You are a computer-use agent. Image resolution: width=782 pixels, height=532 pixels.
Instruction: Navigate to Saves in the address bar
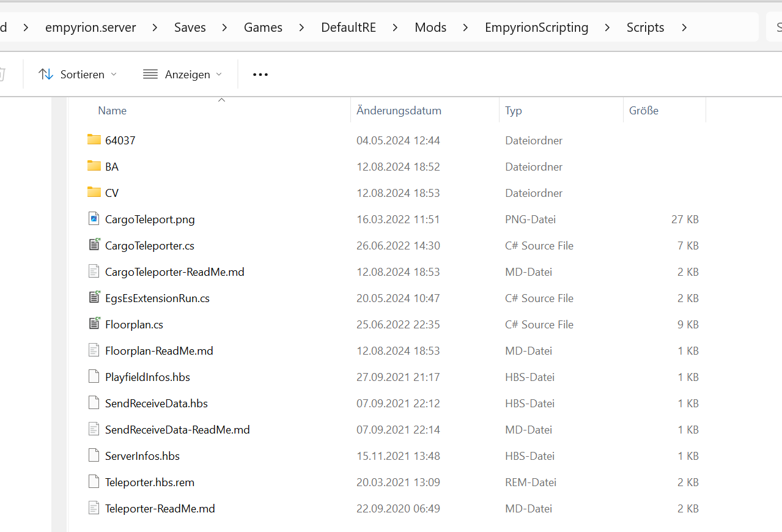[x=190, y=28]
